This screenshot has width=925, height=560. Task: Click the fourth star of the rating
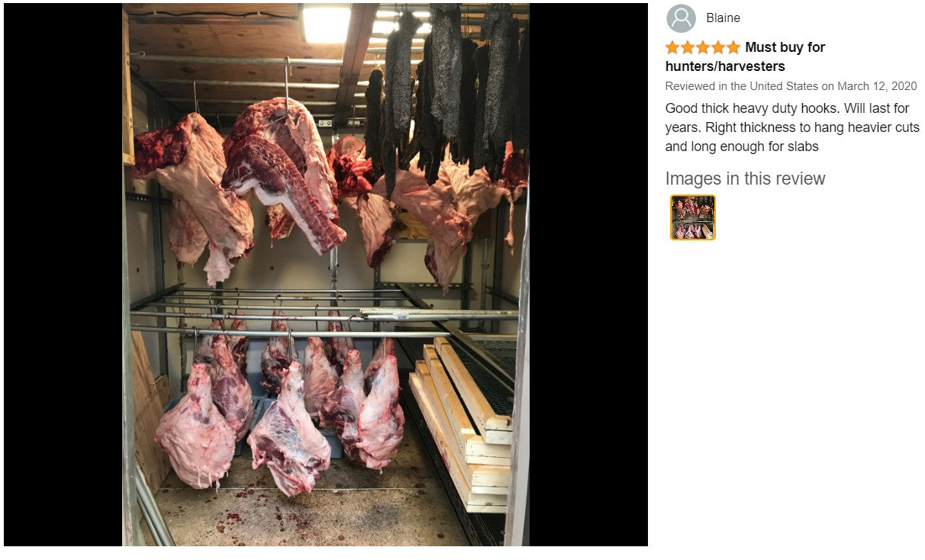click(x=718, y=47)
